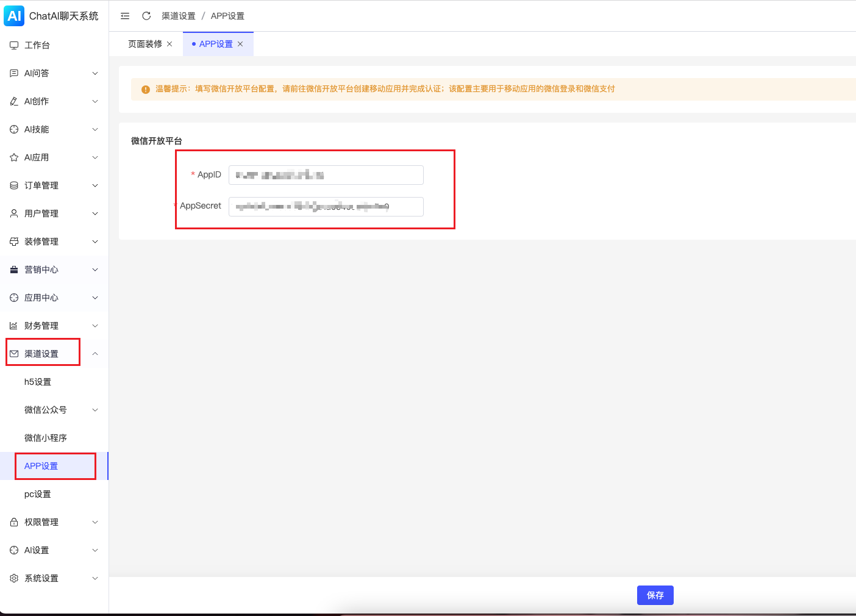
Task: Click the 系统设置 gear icon
Action: [x=14, y=578]
